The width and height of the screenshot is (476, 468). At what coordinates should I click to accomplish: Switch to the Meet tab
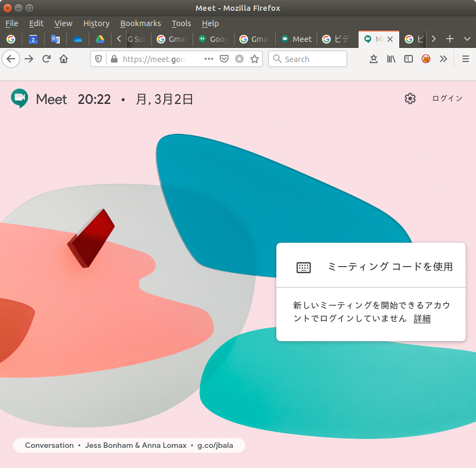click(x=296, y=39)
